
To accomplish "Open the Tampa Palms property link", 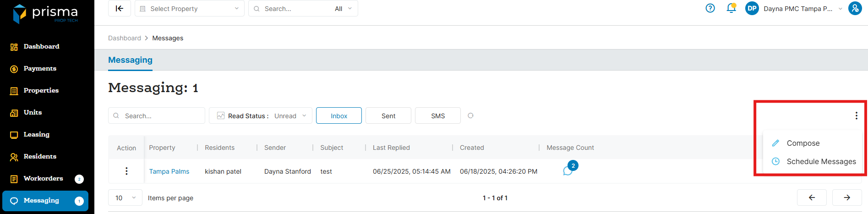I will click(169, 171).
